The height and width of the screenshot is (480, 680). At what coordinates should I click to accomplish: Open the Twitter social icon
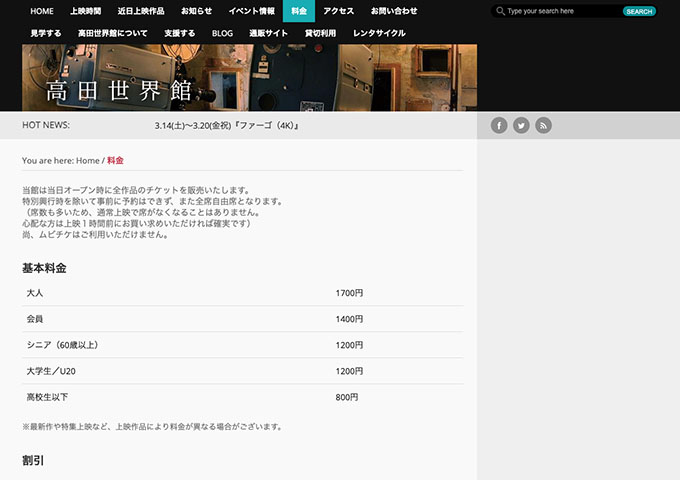521,126
